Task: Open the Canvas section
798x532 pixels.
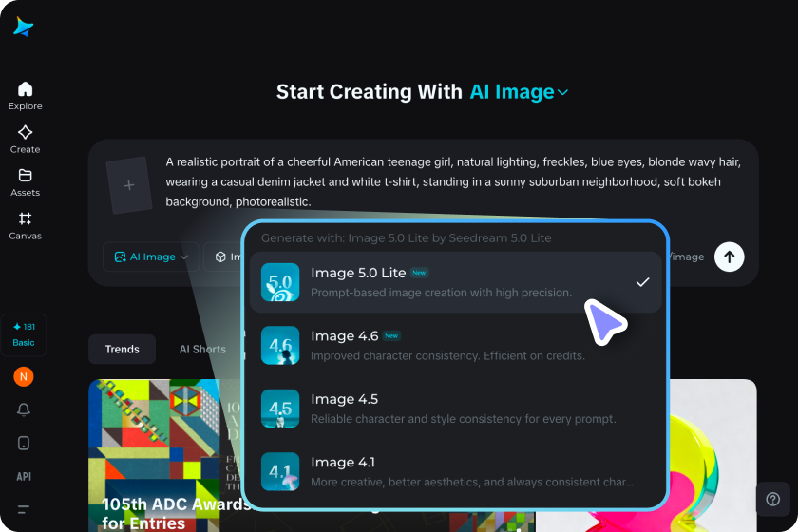Action: point(25,226)
